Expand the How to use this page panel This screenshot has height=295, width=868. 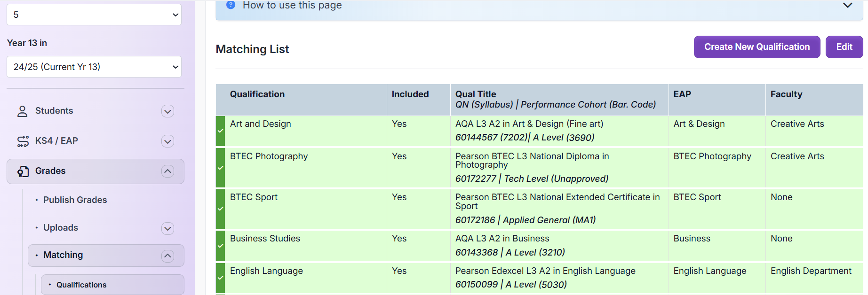[847, 6]
